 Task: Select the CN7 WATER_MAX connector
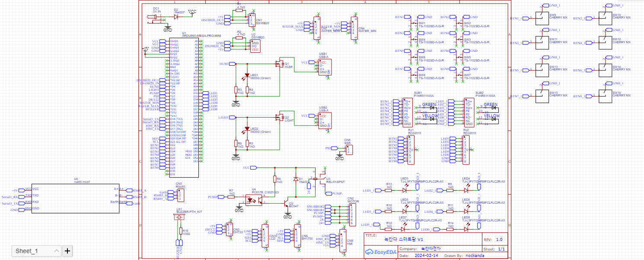[317, 27]
